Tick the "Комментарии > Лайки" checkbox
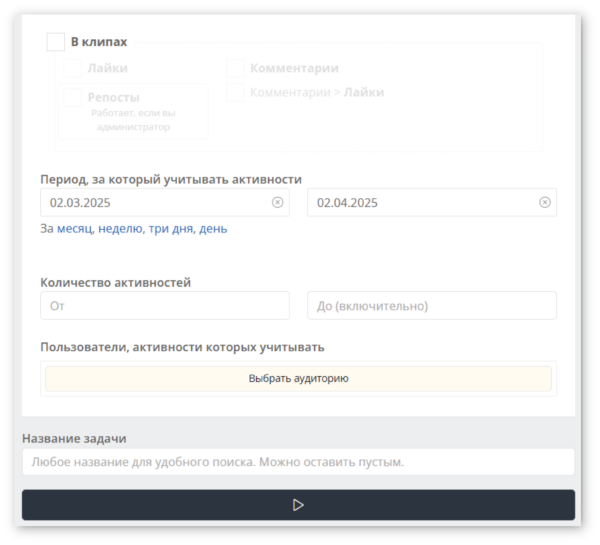Image resolution: width=600 pixels, height=545 pixels. pyautogui.click(x=235, y=92)
